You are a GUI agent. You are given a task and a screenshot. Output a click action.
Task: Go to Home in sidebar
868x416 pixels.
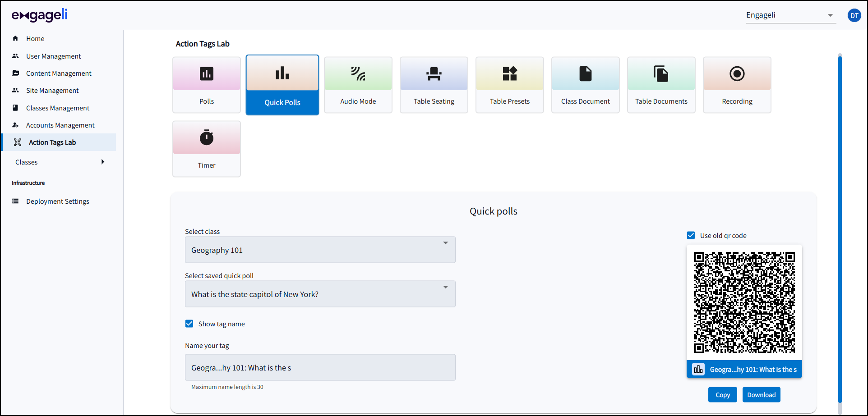[35, 39]
